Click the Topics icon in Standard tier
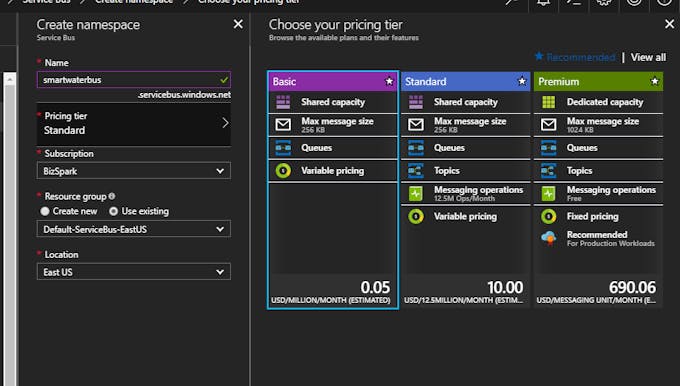The image size is (680, 386). click(x=416, y=171)
